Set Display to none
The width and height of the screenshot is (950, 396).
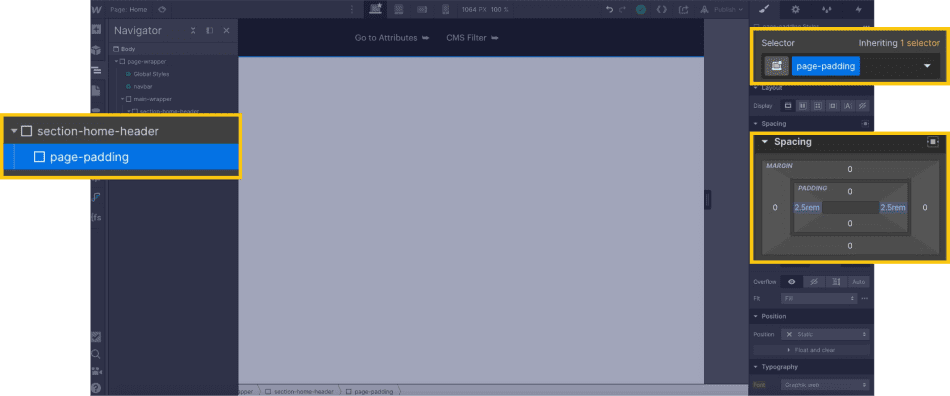coord(863,105)
